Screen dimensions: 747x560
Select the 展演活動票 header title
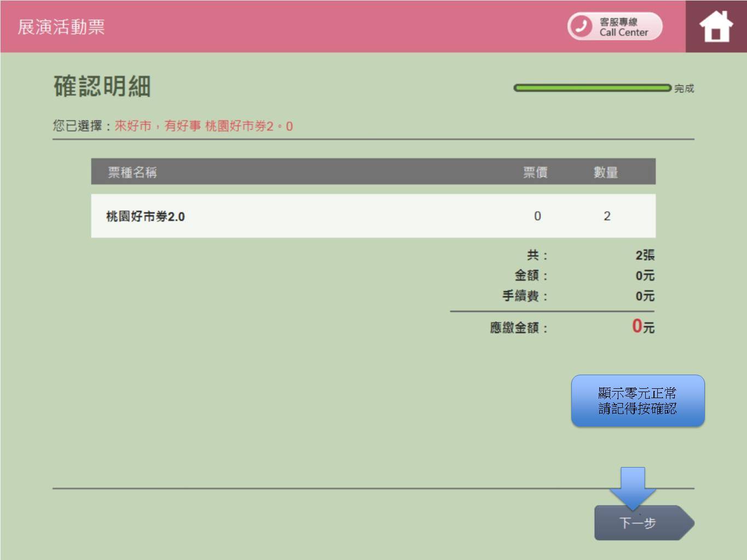click(61, 27)
